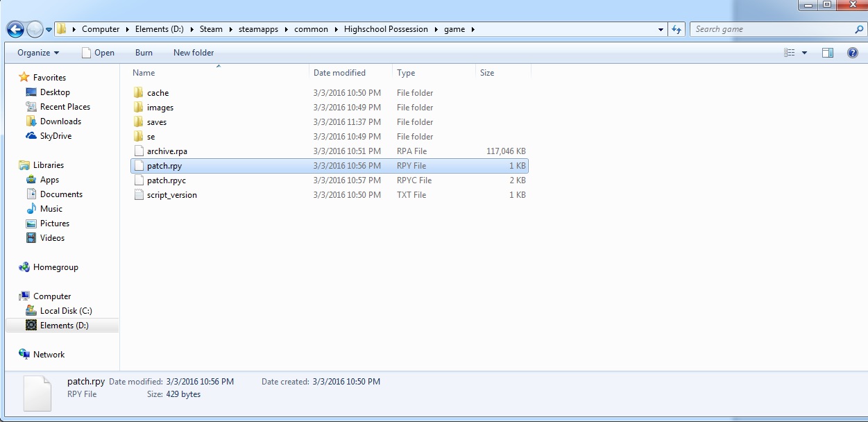Select the se folder icon
This screenshot has width=868, height=422.
point(139,136)
